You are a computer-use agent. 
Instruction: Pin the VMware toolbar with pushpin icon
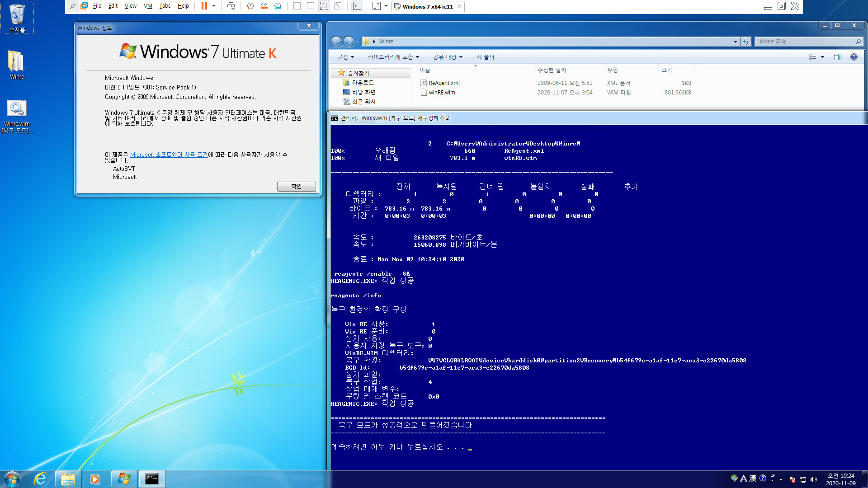click(x=72, y=6)
